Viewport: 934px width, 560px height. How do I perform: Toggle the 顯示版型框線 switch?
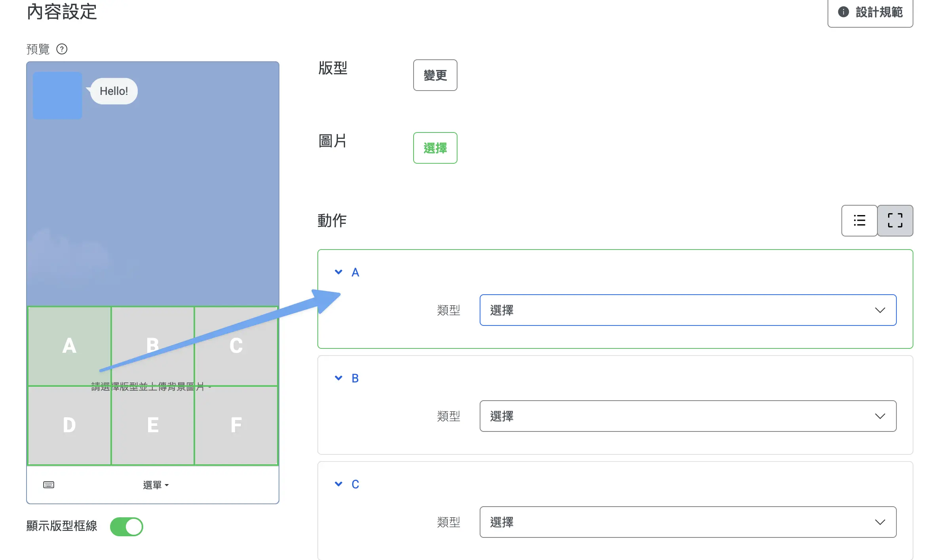tap(127, 526)
